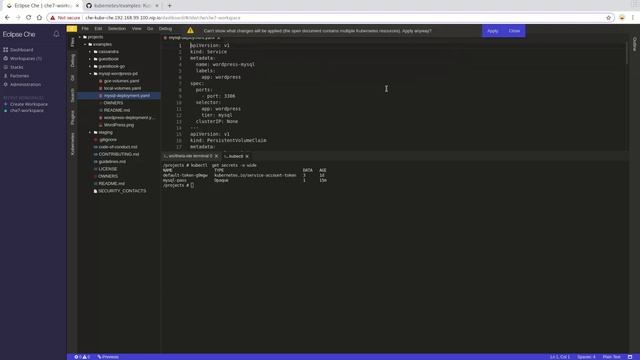This screenshot has height=360, width=640.
Task: Click the cassandra folder icon
Action: pyautogui.click(x=96, y=52)
